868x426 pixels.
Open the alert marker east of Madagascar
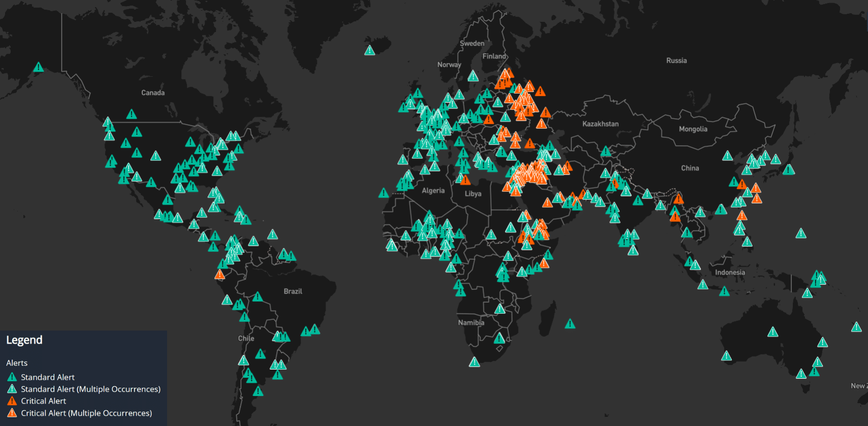coord(570,324)
